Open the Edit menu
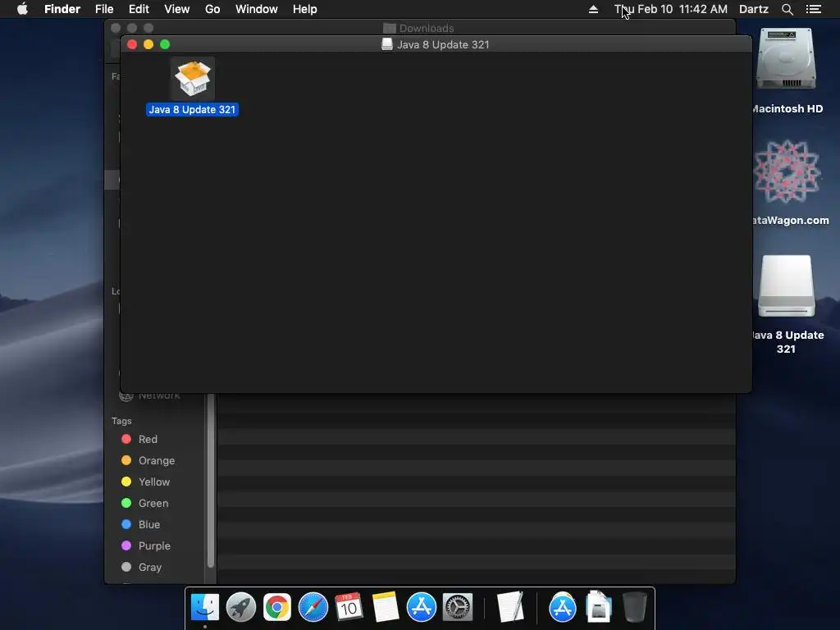The height and width of the screenshot is (630, 840). (x=139, y=9)
